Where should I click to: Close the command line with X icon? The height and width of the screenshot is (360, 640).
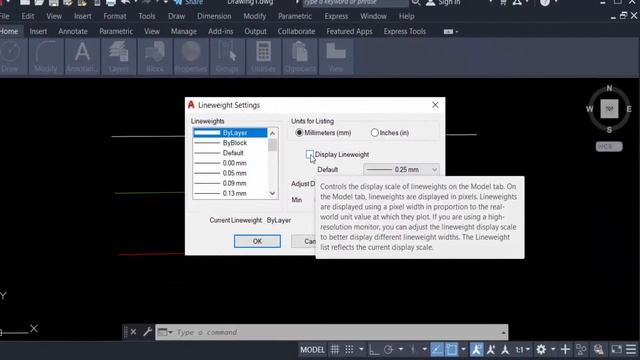coord(133,332)
